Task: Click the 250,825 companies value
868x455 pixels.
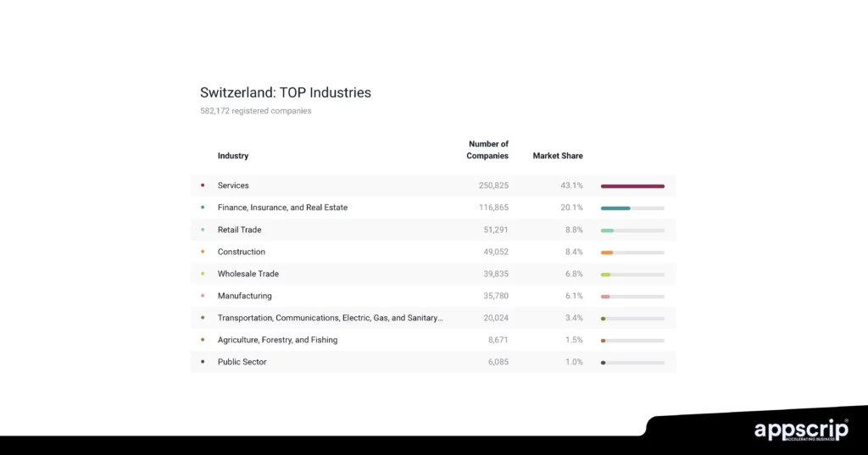Action: [493, 186]
